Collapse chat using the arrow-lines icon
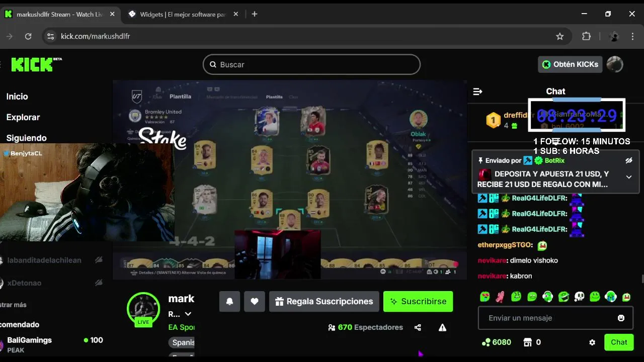Viewport: 644px width, 362px height. pos(477,92)
